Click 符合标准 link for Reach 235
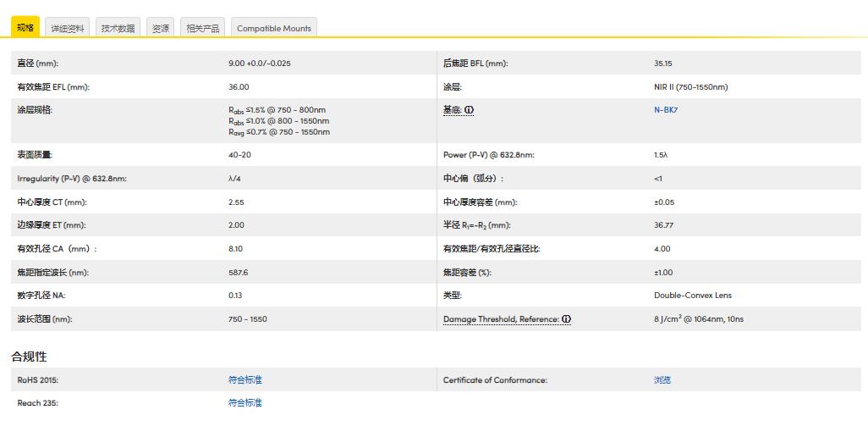This screenshot has height=437, width=868. point(245,402)
